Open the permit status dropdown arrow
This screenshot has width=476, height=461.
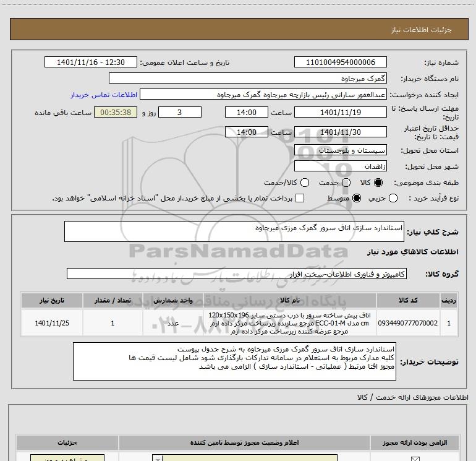[x=158, y=459]
